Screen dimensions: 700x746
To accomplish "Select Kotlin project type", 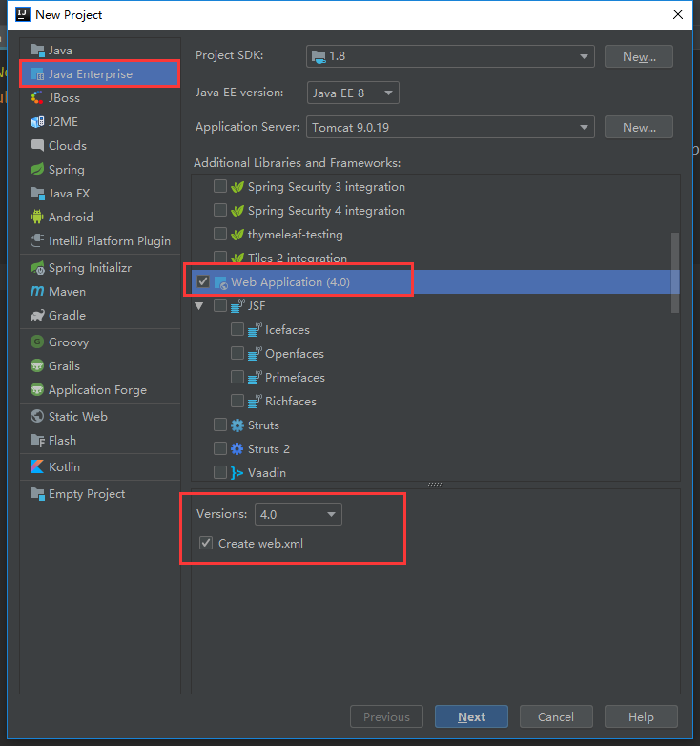I will (x=100, y=466).
